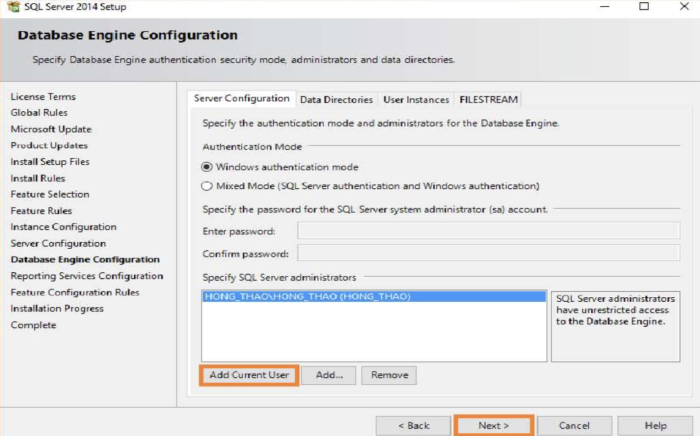700x436 pixels.
Task: Click Installation Progress step in sidebar
Action: (x=57, y=308)
